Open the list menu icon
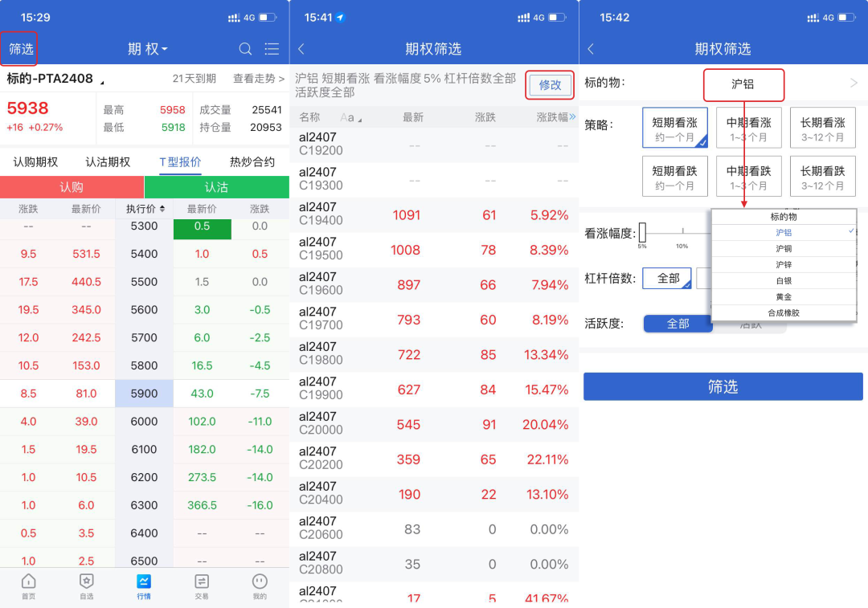The image size is (868, 608). click(x=272, y=49)
